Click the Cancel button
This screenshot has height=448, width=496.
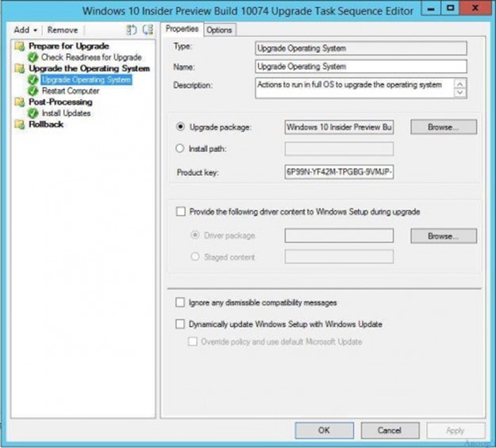click(390, 431)
